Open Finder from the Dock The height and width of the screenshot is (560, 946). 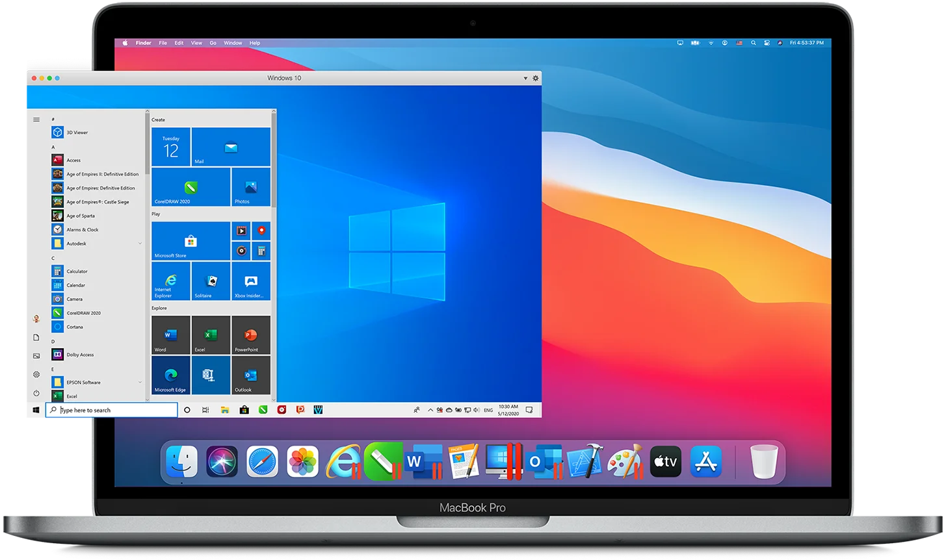(x=182, y=462)
